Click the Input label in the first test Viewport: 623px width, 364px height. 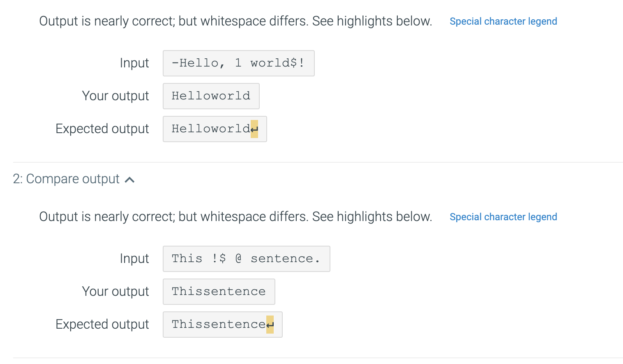tap(134, 63)
